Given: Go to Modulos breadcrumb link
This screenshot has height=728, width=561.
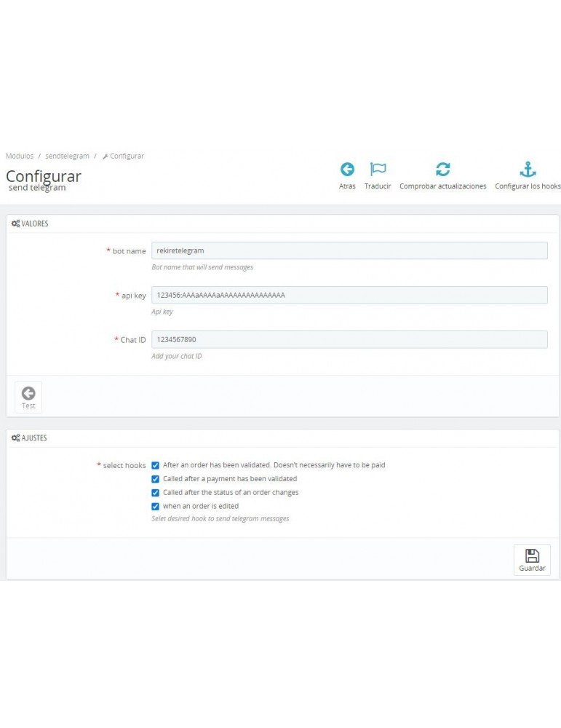Looking at the screenshot, I should (x=20, y=156).
